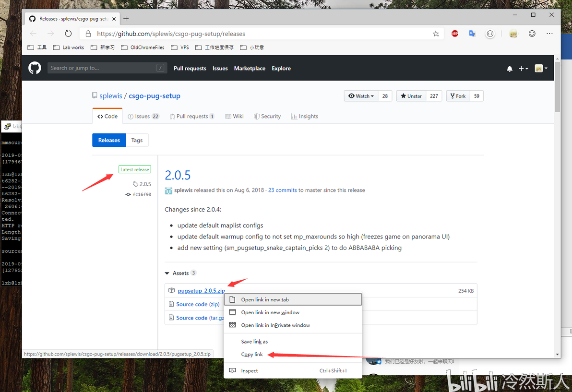Screen dimensions: 572x392
Task: Open the VPS bookmark folder
Action: coord(180,48)
